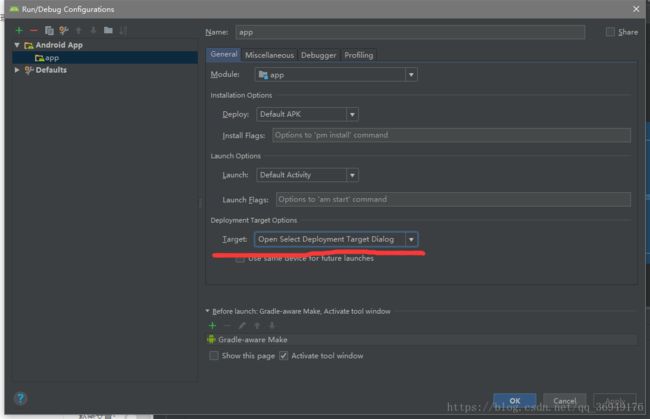Click the Gradle-aware Make android icon
Screen dimensions: 650x419
[211, 339]
